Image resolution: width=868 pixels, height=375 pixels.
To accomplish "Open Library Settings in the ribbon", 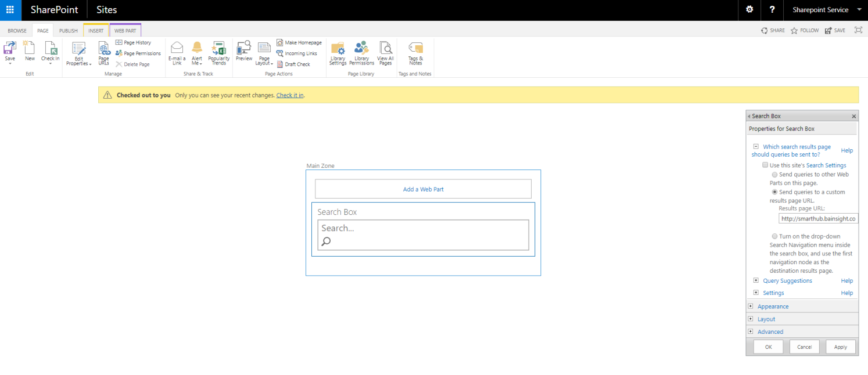I will pos(338,49).
